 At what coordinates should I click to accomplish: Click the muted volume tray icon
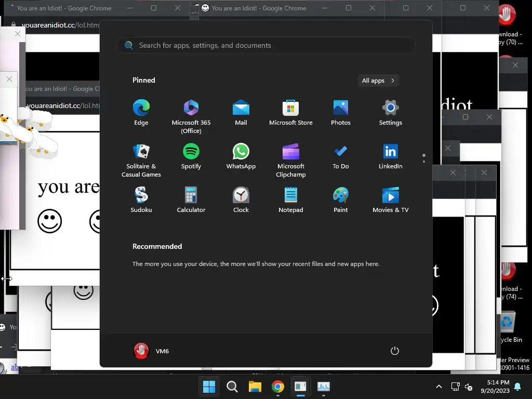coord(469,387)
